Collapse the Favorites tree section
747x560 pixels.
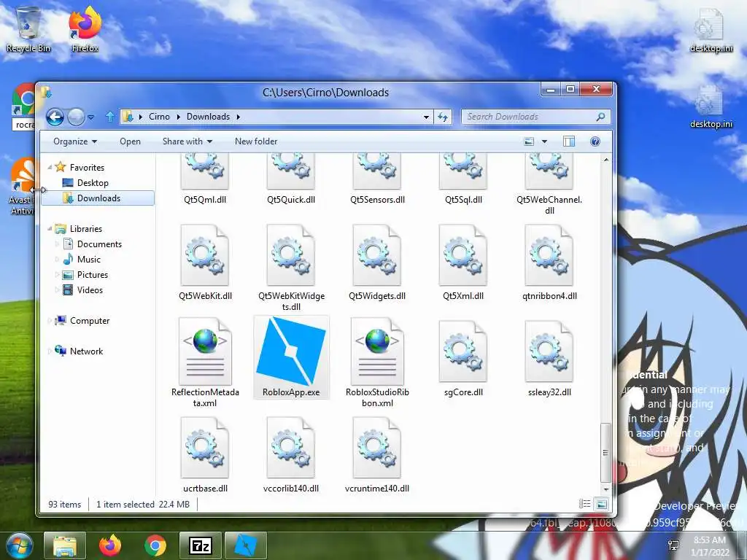tap(50, 167)
